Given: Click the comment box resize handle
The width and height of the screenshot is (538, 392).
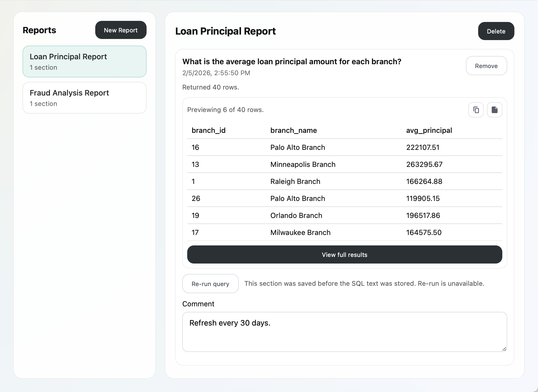Looking at the screenshot, I should point(504,349).
